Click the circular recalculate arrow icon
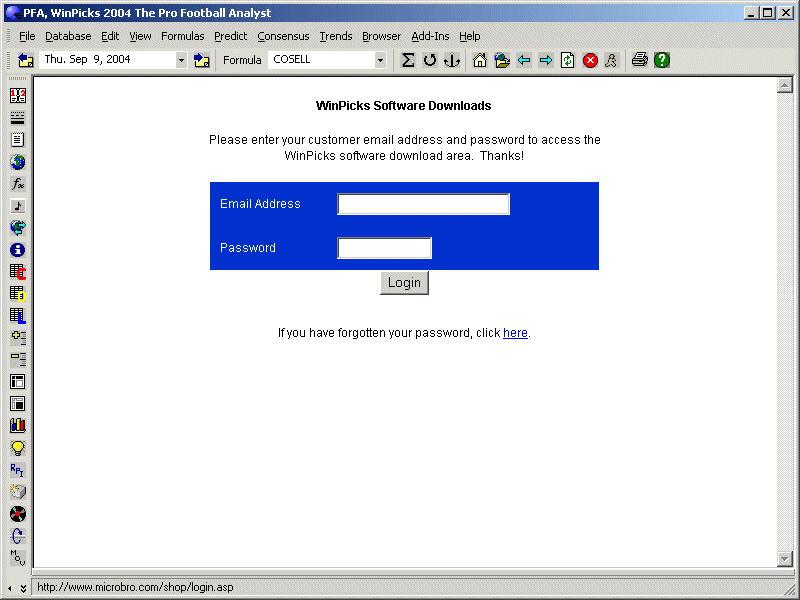 pyautogui.click(x=430, y=60)
